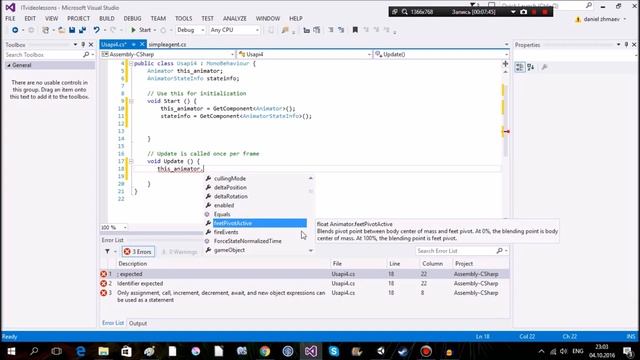Open the Any CPU platform dropdown
This screenshot has width=640, height=360.
click(x=234, y=30)
